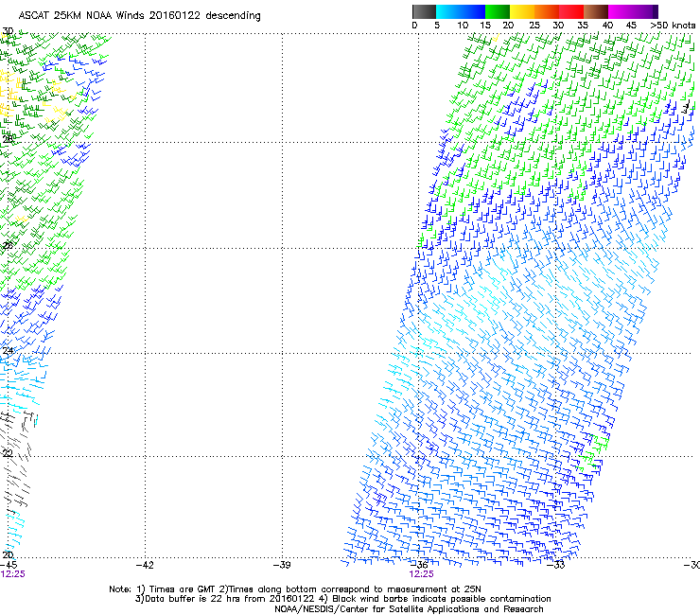Image resolution: width=700 pixels, height=615 pixels.
Task: Click the red 30–35 knots color swatch
Action: (x=571, y=11)
